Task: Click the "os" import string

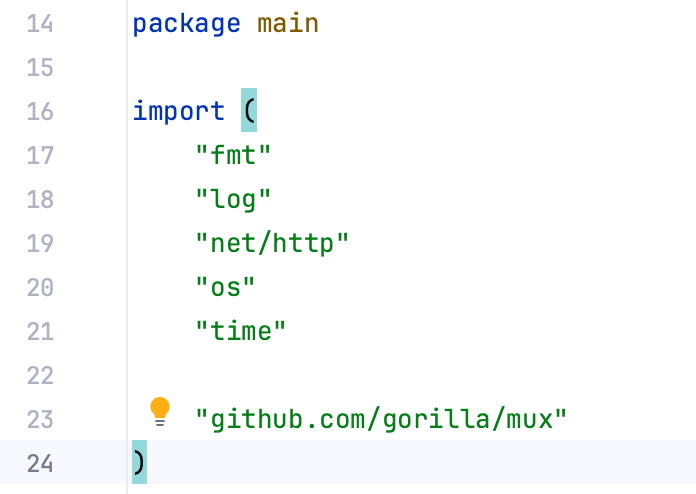Action: [225, 287]
